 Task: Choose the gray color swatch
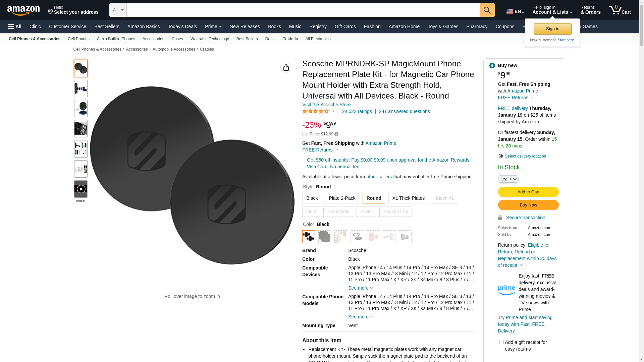coord(325,237)
